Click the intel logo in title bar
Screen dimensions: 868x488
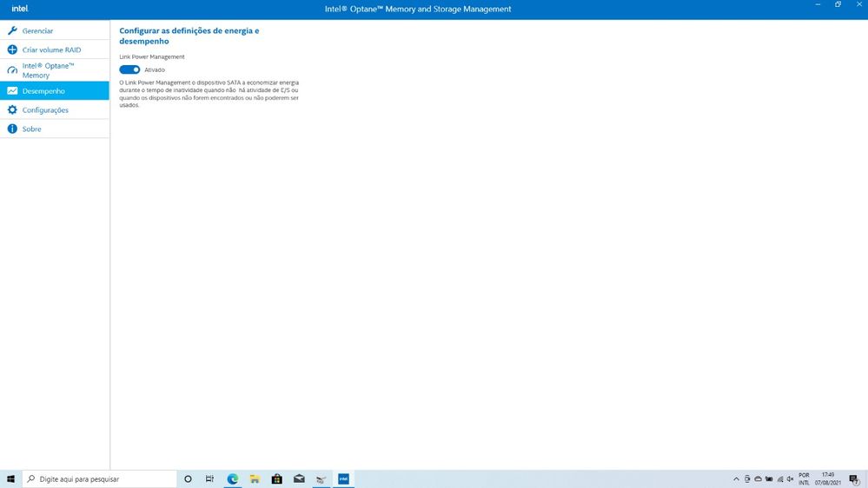tap(20, 9)
